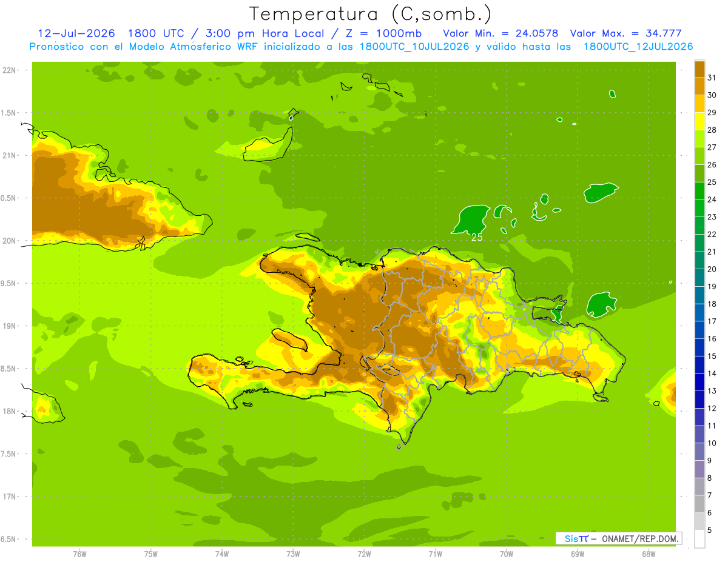Viewport: 728px width, 562px height.
Task: Click the "9.5N" latitude axis label
Action: [x=9, y=283]
